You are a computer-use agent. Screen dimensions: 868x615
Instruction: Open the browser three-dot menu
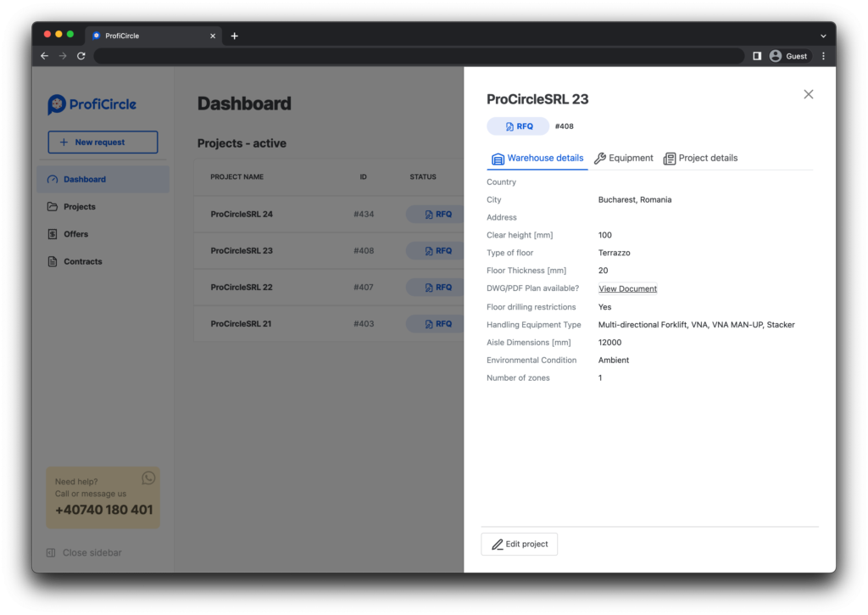tap(823, 56)
